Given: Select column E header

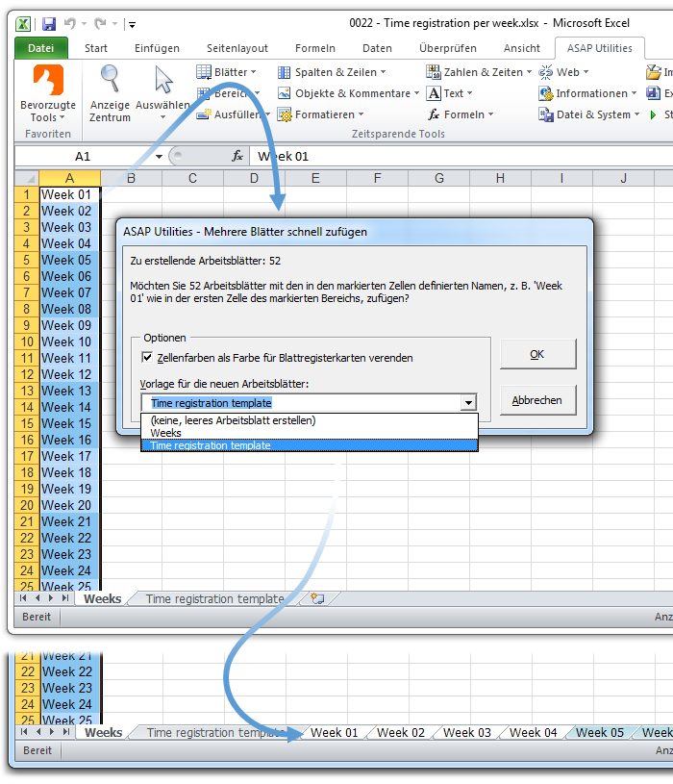Looking at the screenshot, I should pos(315,179).
